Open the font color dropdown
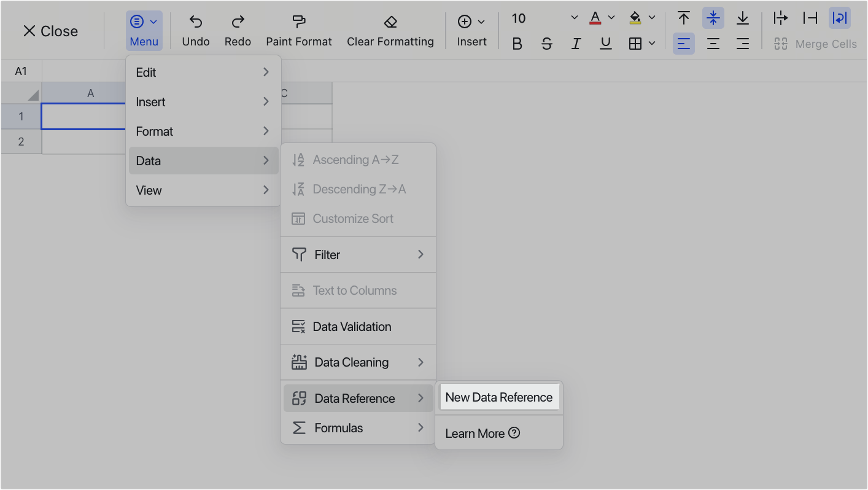Screen dimensions: 868x490 [x=610, y=18]
